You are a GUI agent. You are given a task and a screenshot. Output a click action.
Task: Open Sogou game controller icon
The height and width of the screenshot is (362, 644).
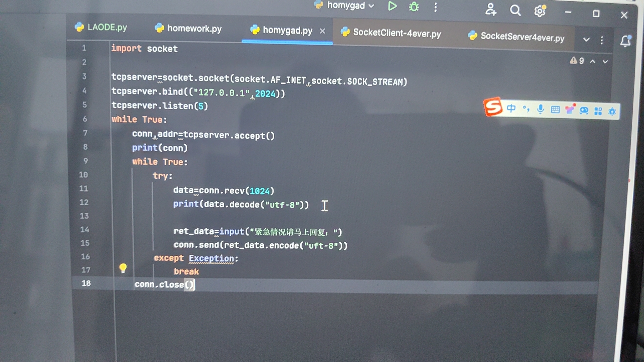pos(584,111)
